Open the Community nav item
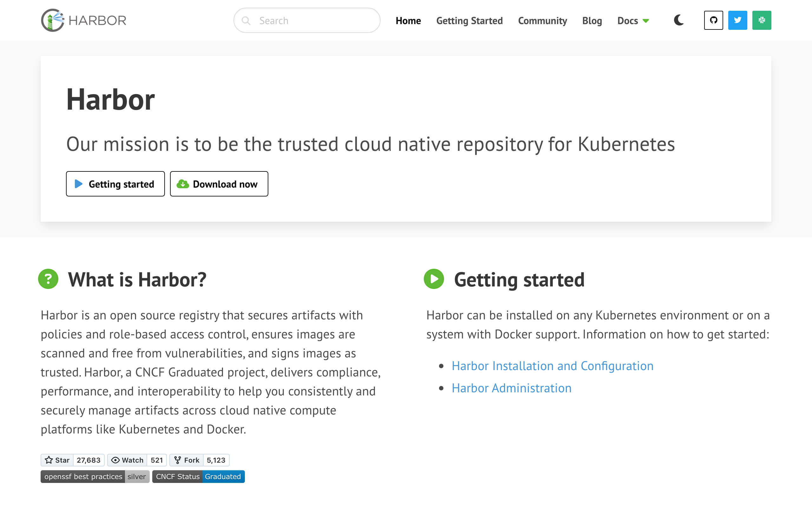The height and width of the screenshot is (507, 812). pyautogui.click(x=542, y=21)
